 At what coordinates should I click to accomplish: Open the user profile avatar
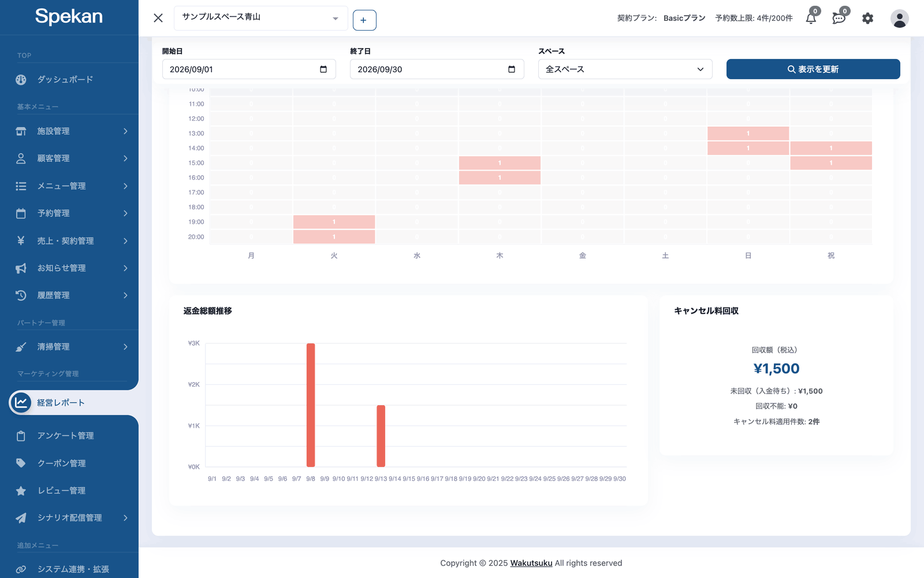click(899, 18)
